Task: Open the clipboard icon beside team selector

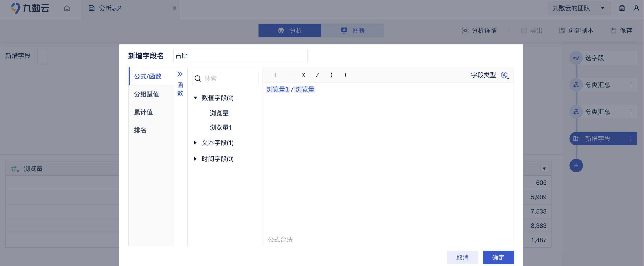Action: tap(622, 8)
